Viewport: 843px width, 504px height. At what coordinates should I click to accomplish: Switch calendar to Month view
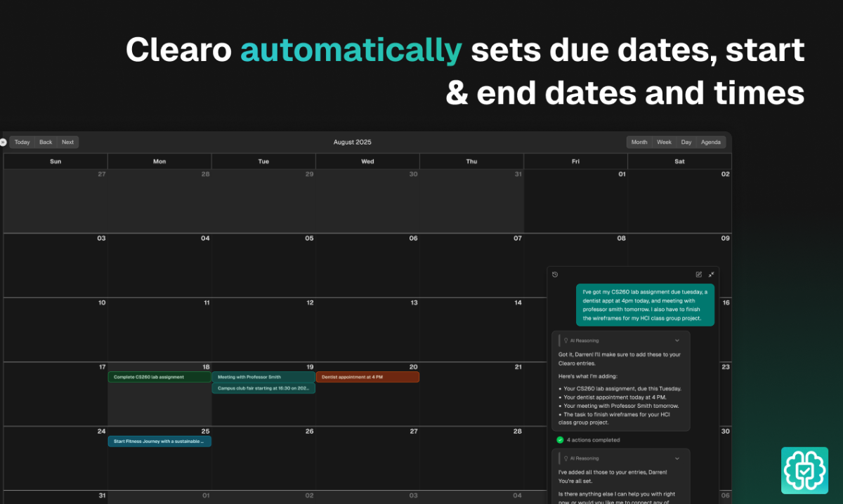(x=639, y=142)
